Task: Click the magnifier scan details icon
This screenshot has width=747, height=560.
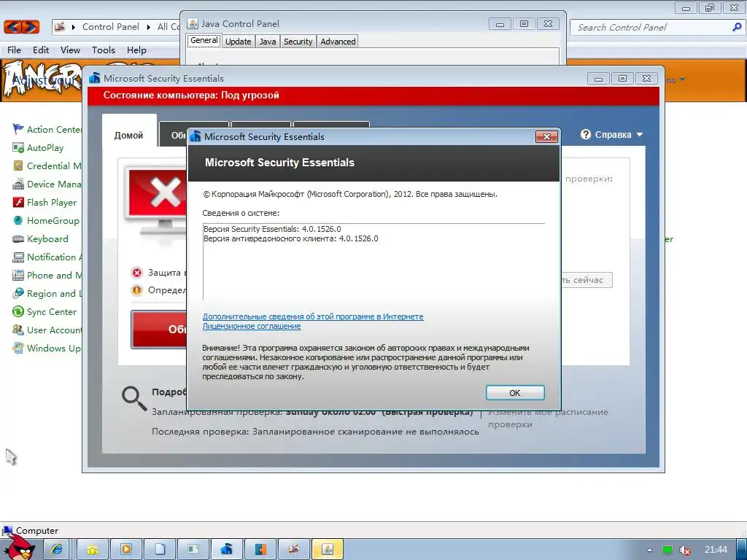Action: [x=134, y=398]
